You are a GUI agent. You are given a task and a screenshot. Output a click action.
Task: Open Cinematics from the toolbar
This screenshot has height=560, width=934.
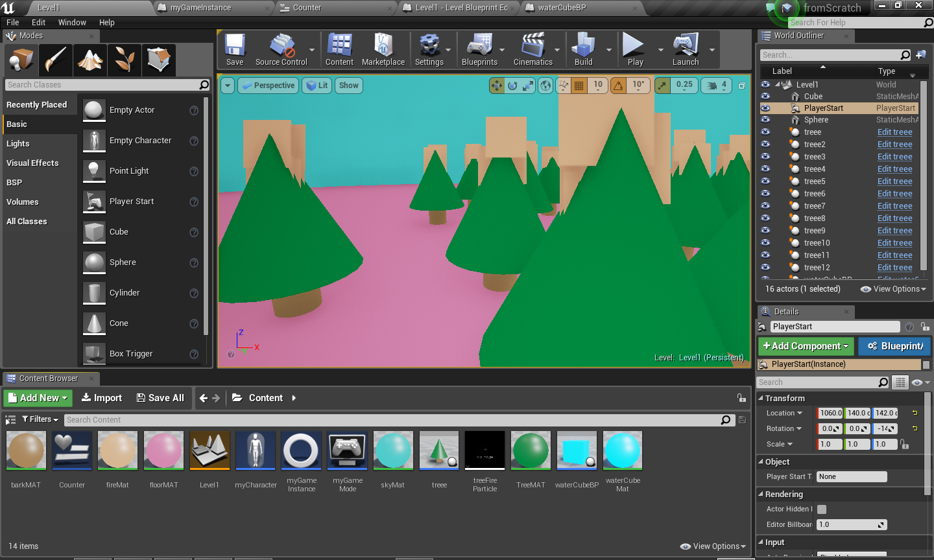[x=533, y=49]
